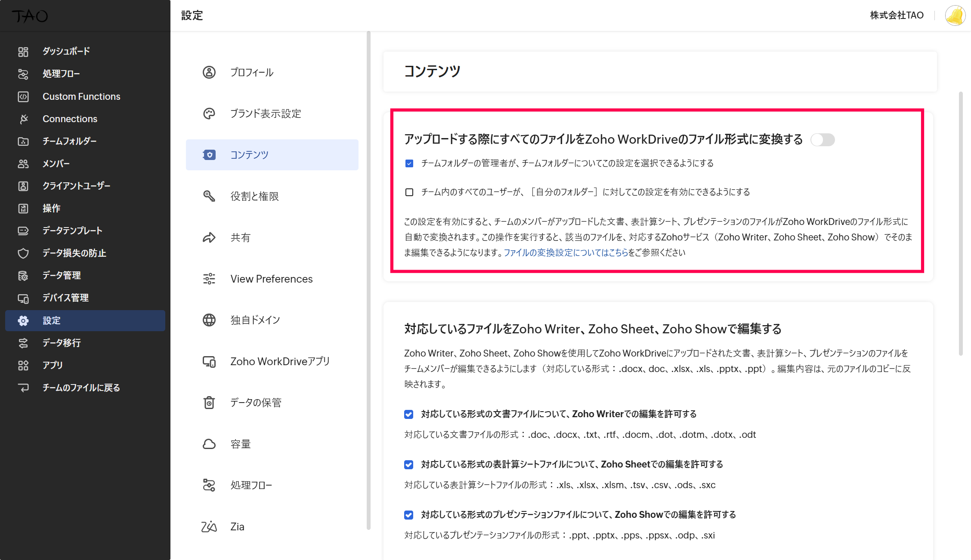Open View Preferences settings section

271,279
